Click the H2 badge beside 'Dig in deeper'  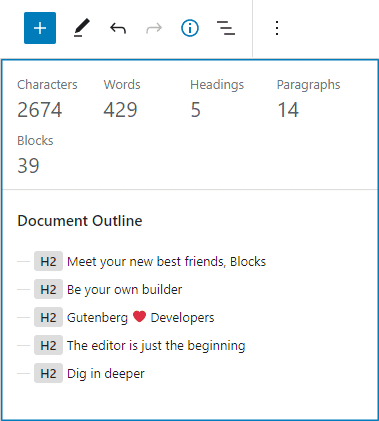[x=48, y=373]
